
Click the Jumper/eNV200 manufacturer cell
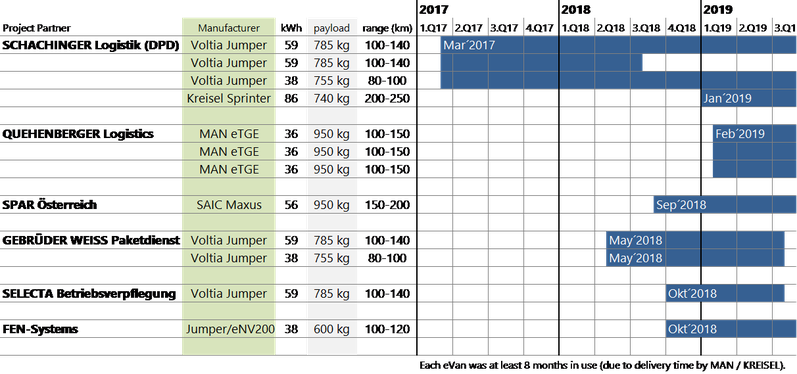click(229, 329)
